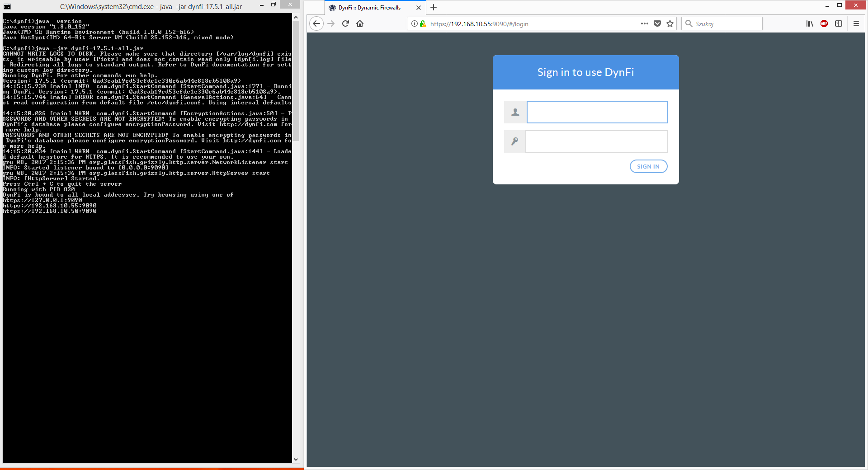Click the SIGN IN button
This screenshot has height=470, width=868.
(x=648, y=166)
